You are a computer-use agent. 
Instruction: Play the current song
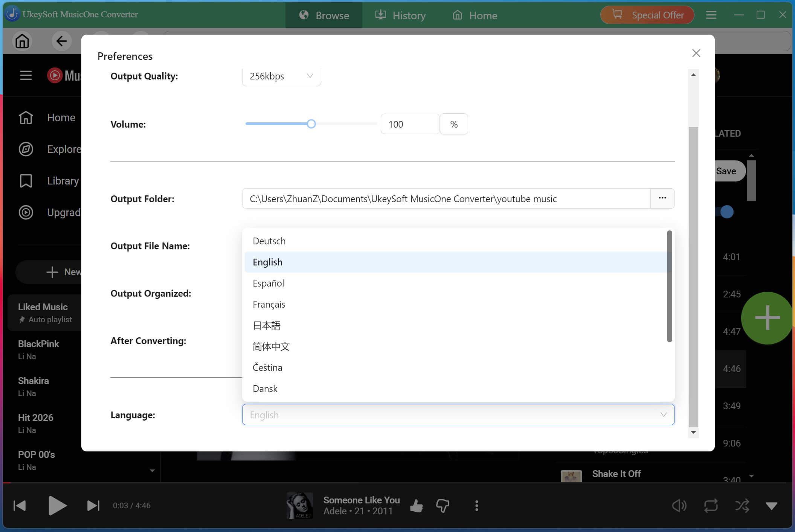pyautogui.click(x=57, y=506)
